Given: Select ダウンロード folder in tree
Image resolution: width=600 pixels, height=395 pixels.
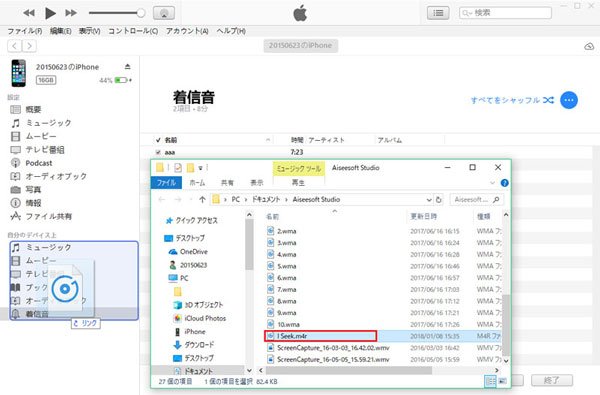Looking at the screenshot, I should (x=199, y=345).
